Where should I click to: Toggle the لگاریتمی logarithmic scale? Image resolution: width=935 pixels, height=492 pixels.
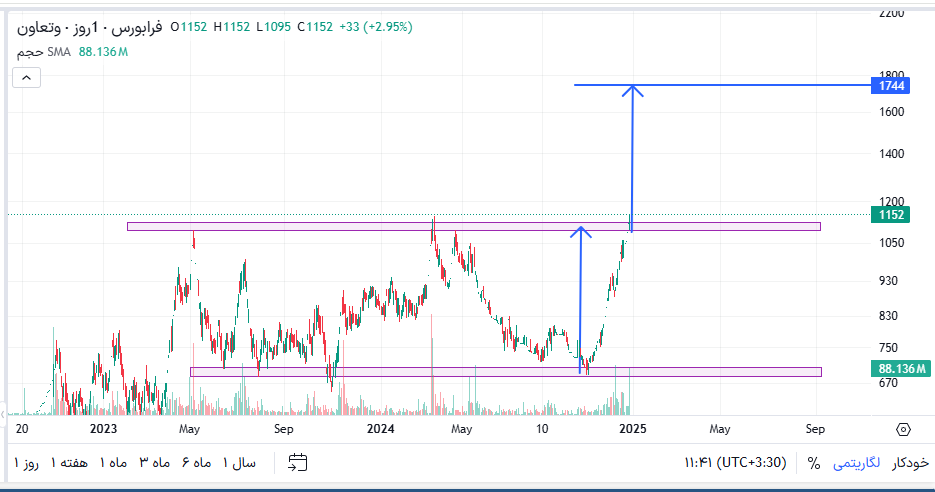point(856,463)
